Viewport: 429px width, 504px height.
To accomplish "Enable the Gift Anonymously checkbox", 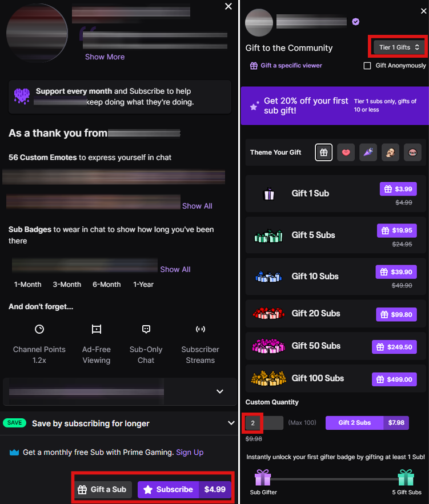I will (x=368, y=66).
